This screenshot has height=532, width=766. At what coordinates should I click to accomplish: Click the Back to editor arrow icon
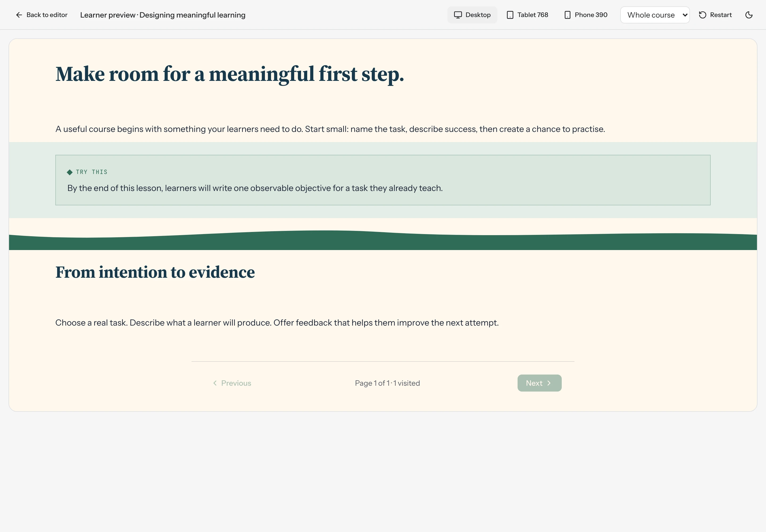(19, 15)
